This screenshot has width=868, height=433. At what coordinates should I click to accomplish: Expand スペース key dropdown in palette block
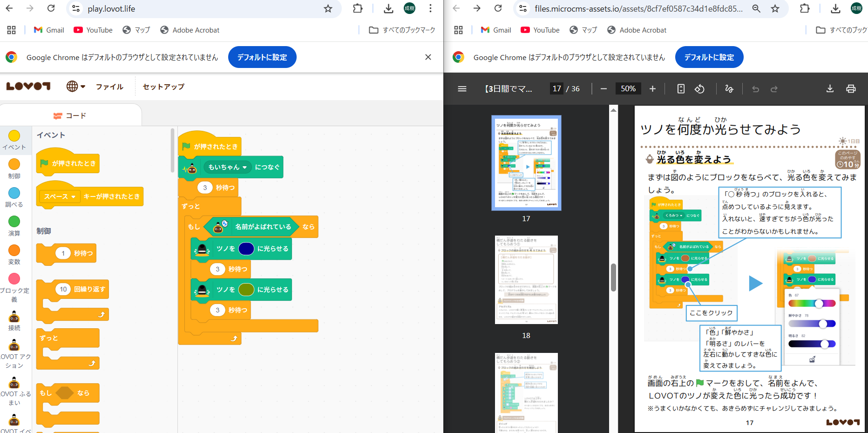(x=60, y=196)
